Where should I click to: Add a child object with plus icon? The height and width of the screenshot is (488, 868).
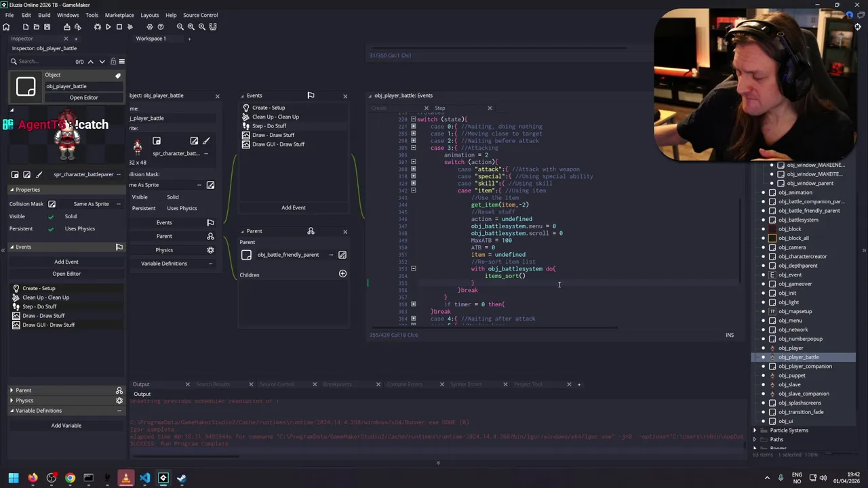[x=342, y=274]
